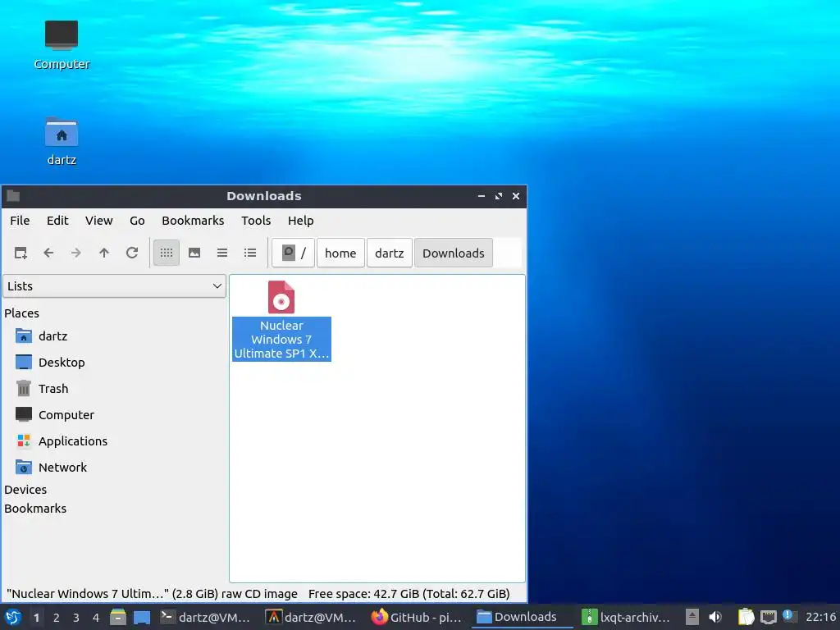Switch to workspace 1
The height and width of the screenshot is (630, 840).
[36, 618]
